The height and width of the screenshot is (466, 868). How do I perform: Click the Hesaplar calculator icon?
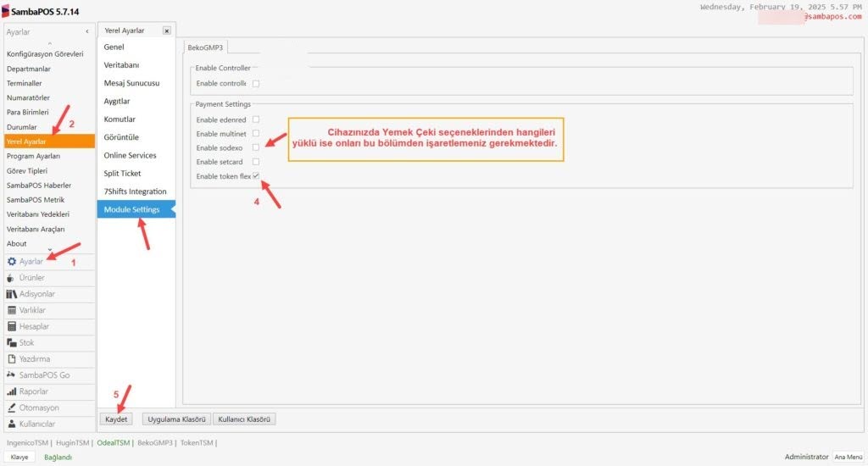pyautogui.click(x=12, y=326)
